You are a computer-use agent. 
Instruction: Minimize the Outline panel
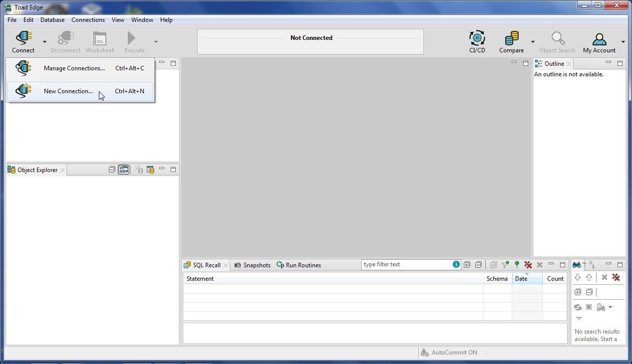pos(609,63)
